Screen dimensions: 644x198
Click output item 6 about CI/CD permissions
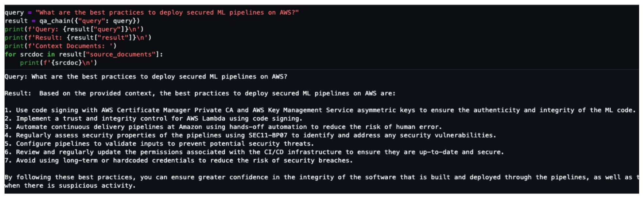pos(254,152)
